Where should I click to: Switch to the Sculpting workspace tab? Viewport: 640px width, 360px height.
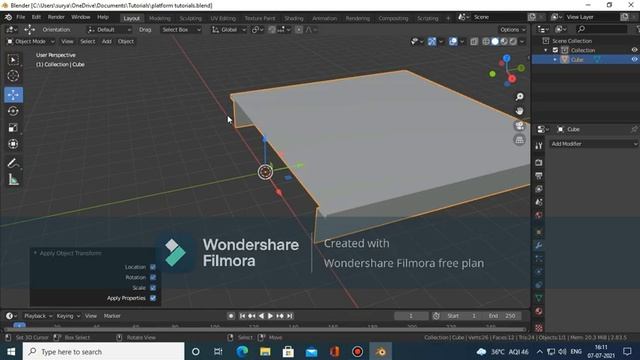point(191,18)
